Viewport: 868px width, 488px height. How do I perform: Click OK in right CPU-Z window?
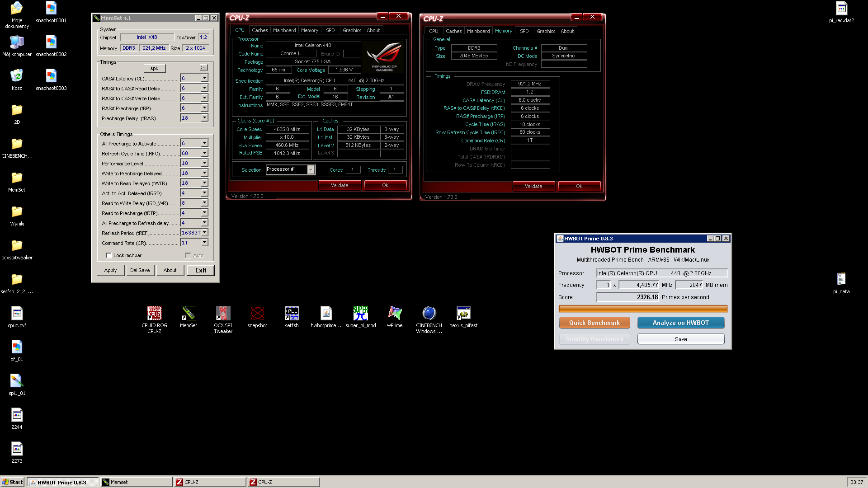[x=579, y=186]
